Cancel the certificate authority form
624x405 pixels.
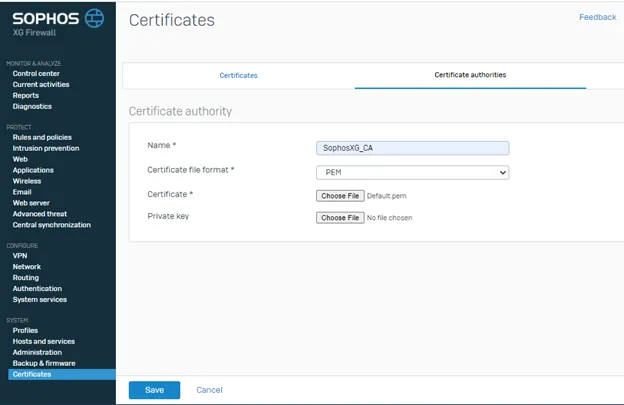coord(209,390)
